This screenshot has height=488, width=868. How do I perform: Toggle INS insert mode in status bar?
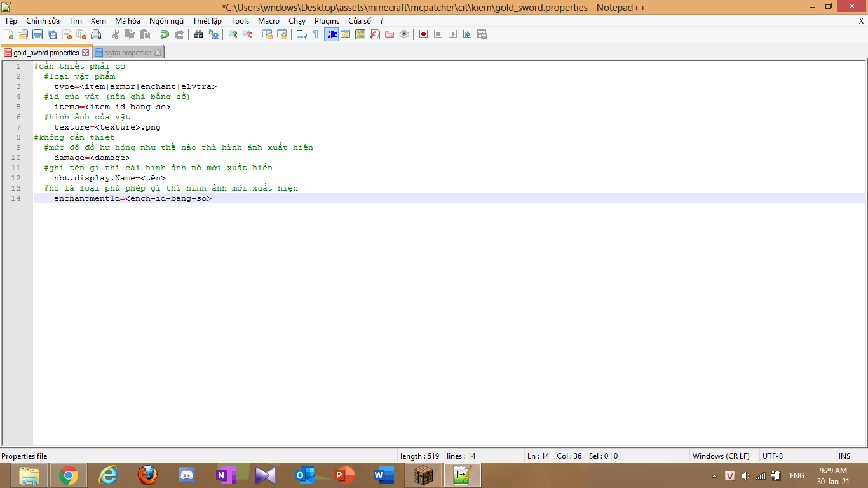coord(844,456)
